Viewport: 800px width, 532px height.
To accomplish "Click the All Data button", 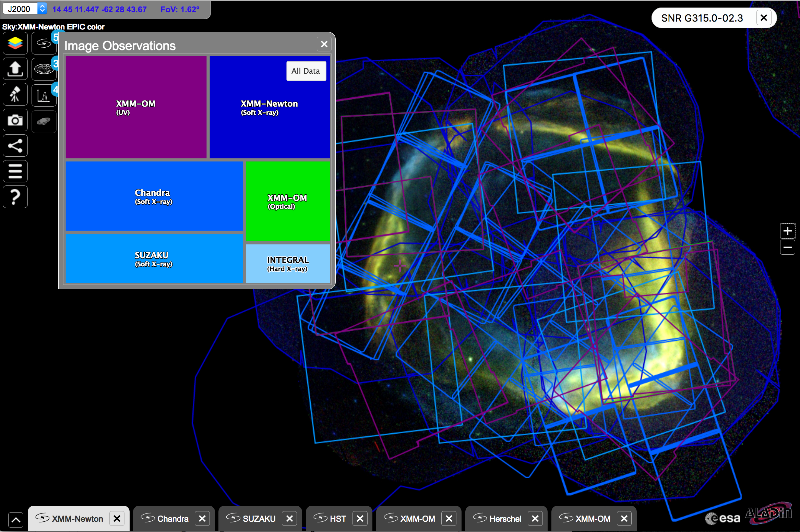I will coord(306,71).
